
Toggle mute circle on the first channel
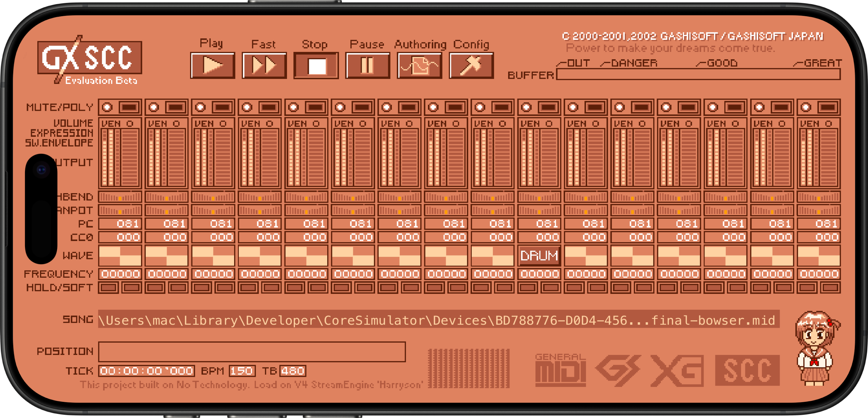point(107,107)
